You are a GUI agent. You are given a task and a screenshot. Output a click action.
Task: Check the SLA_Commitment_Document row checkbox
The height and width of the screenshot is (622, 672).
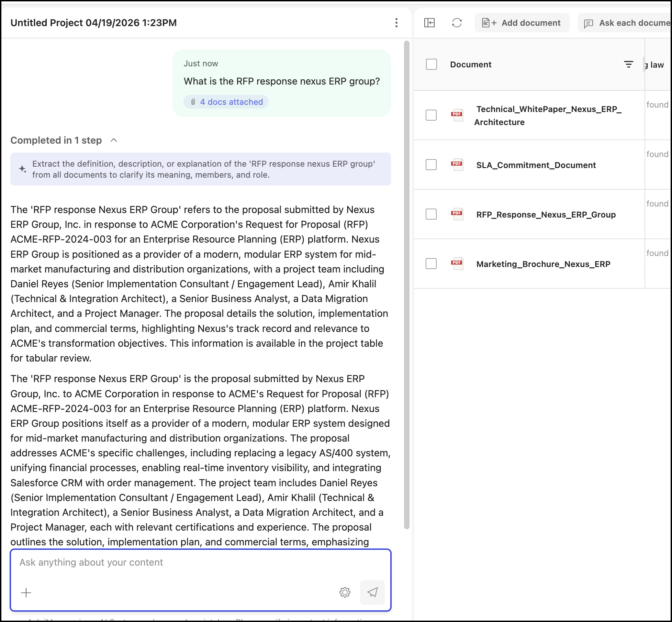point(431,165)
